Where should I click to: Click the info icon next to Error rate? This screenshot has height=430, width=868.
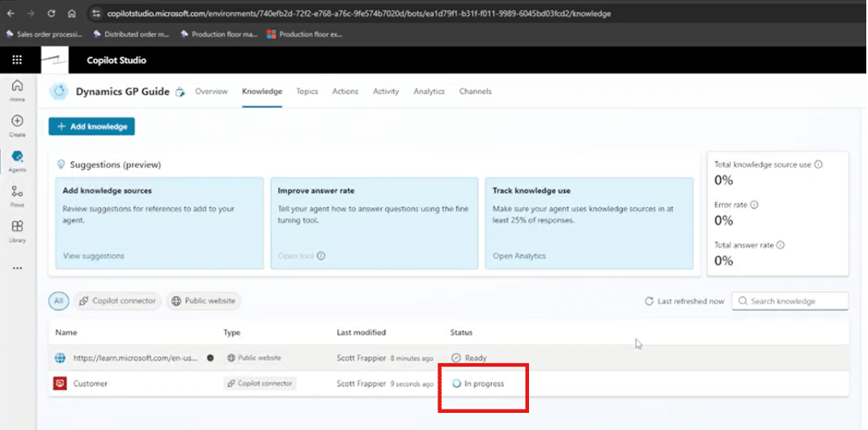click(754, 205)
